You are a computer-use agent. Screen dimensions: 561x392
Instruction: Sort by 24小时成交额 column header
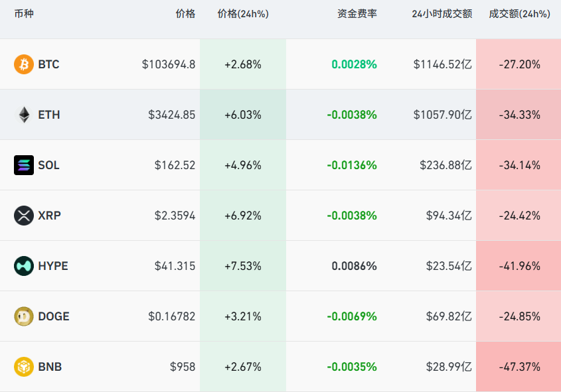click(441, 14)
